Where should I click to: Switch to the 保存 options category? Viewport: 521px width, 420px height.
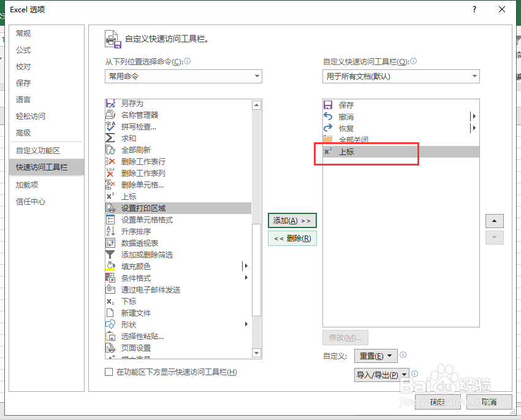[x=47, y=83]
